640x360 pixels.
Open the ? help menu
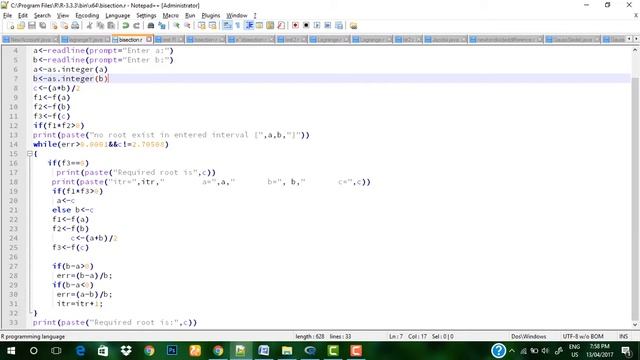coord(255,16)
